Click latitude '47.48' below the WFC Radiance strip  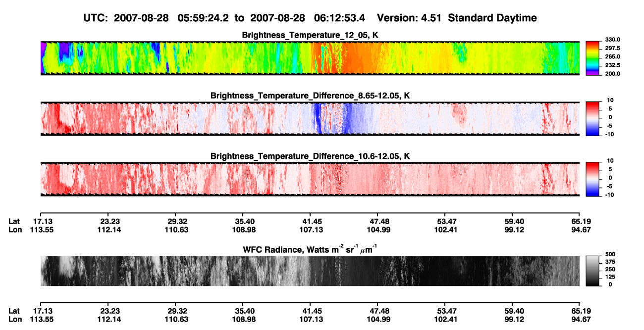pyautogui.click(x=378, y=311)
